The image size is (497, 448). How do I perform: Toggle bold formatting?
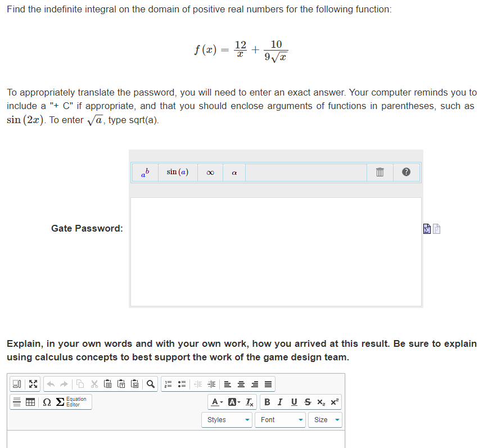266,402
